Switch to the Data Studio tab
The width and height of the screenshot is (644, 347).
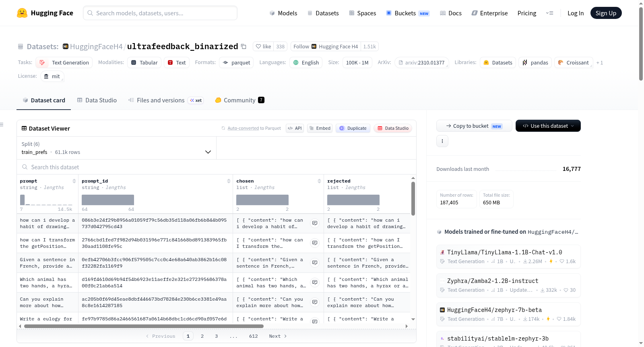[97, 100]
